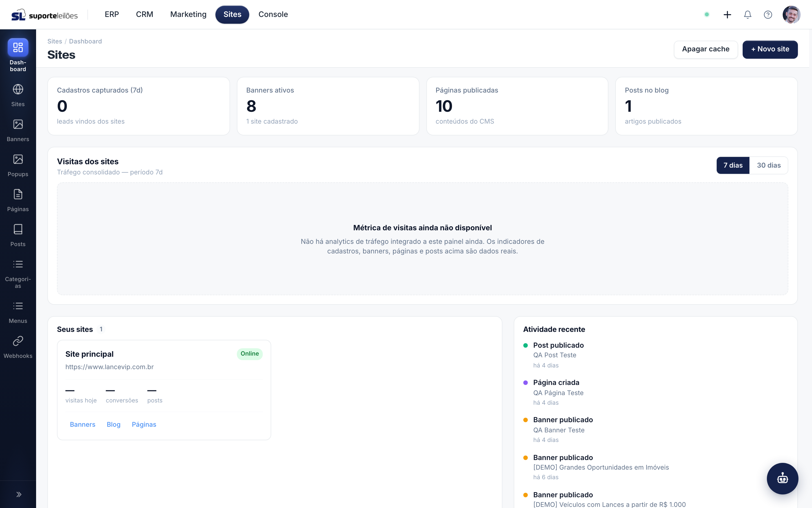
Task: Select the 30 dias period toggle
Action: pyautogui.click(x=769, y=165)
